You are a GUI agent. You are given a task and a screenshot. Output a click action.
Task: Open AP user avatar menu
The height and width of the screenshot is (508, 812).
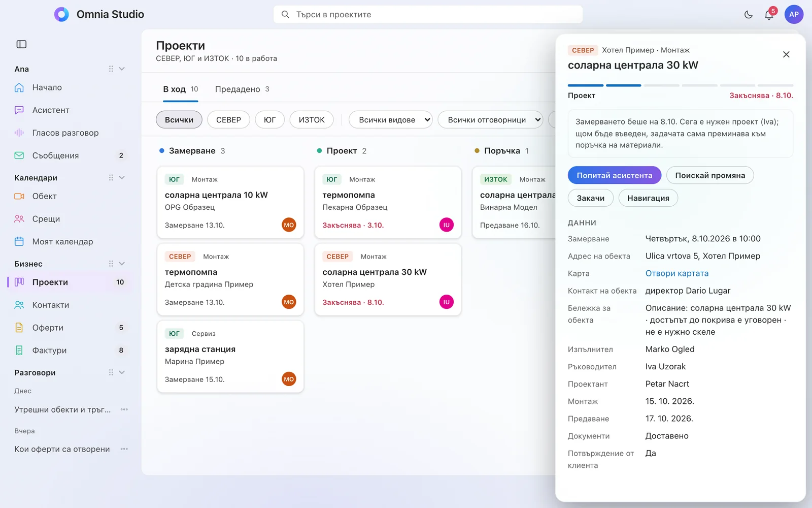click(794, 14)
